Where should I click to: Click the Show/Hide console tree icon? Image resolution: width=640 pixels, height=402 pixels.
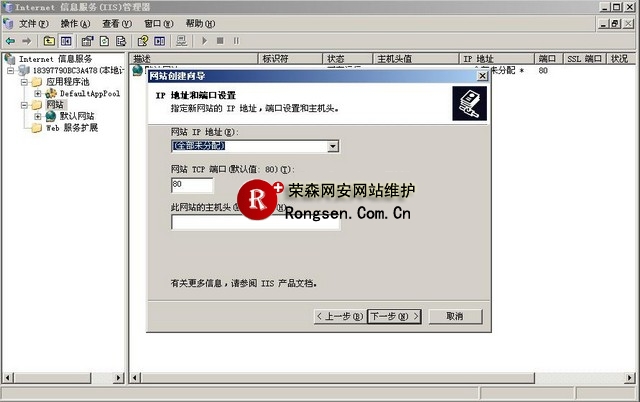(x=66, y=41)
